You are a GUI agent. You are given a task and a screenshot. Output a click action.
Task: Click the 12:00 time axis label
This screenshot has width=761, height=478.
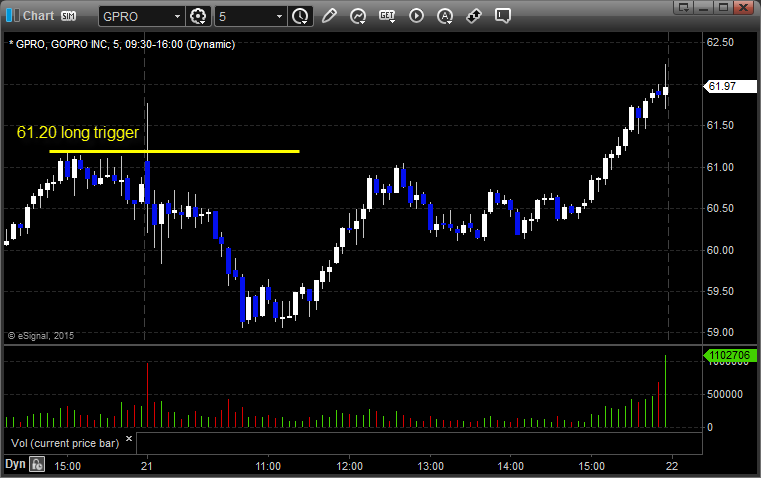[x=349, y=466]
